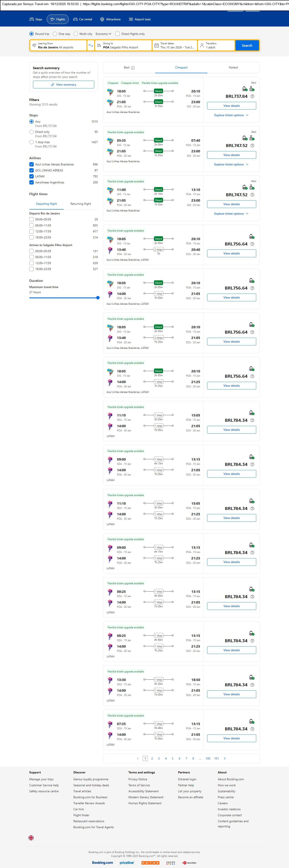Go to next results page arrow
Screen dimensions: 289x868
click(x=225, y=758)
